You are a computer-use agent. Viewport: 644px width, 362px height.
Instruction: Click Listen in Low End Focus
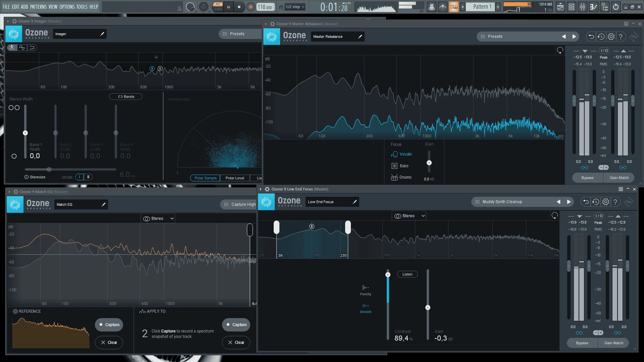[x=408, y=274]
